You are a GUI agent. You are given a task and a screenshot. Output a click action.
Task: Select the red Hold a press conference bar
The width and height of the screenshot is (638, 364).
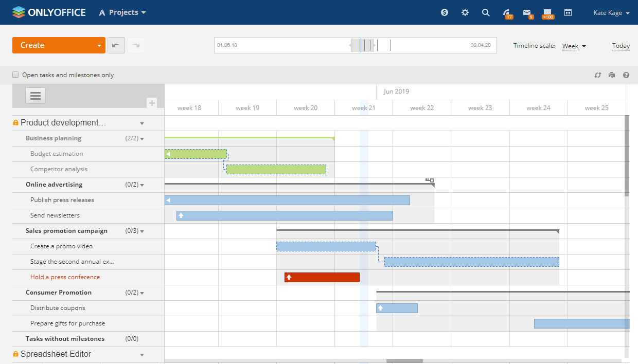tap(322, 277)
